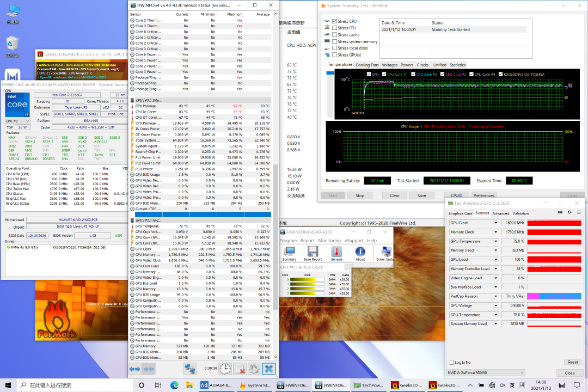
Task: Click the Save Report floppy disk icon
Action: coord(313,253)
